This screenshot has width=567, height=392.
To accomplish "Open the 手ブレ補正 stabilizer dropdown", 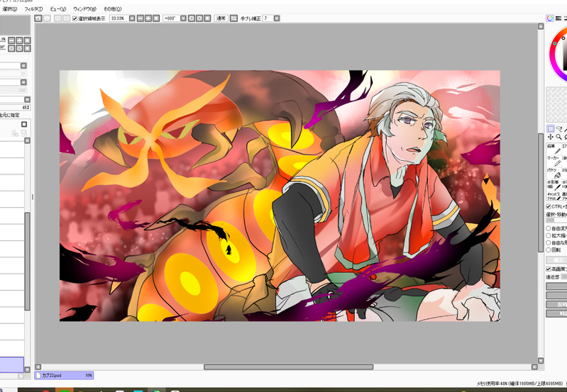I will point(277,18).
